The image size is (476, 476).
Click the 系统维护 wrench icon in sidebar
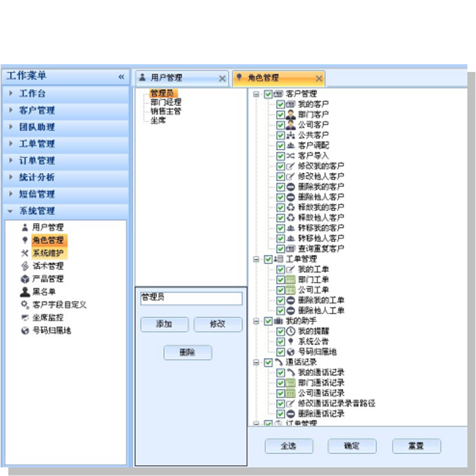tap(25, 253)
